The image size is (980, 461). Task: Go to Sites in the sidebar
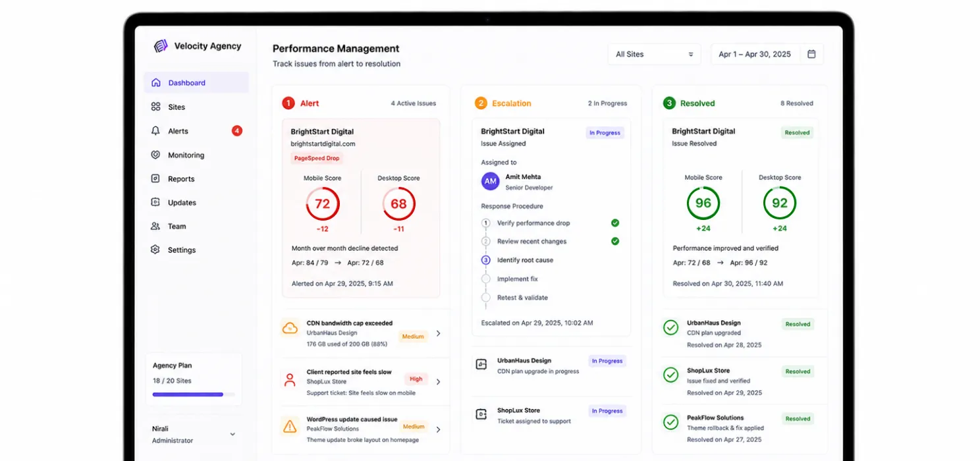[x=196, y=107]
